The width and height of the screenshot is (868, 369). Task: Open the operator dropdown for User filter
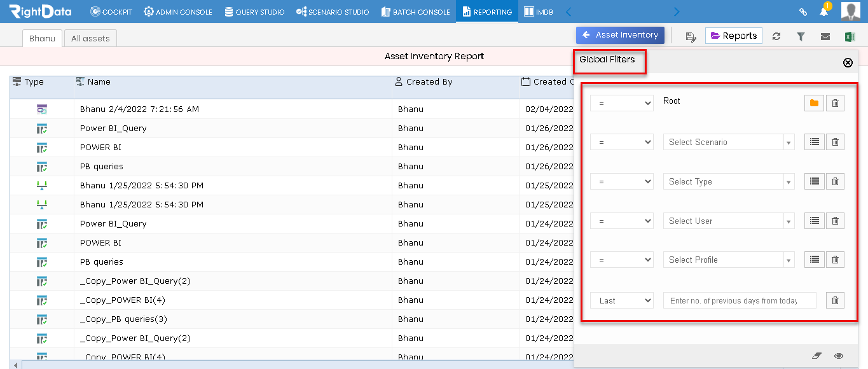pos(622,221)
